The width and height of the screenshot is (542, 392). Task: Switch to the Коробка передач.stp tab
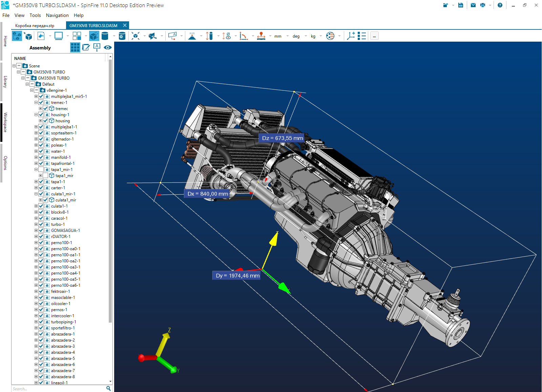(x=35, y=25)
